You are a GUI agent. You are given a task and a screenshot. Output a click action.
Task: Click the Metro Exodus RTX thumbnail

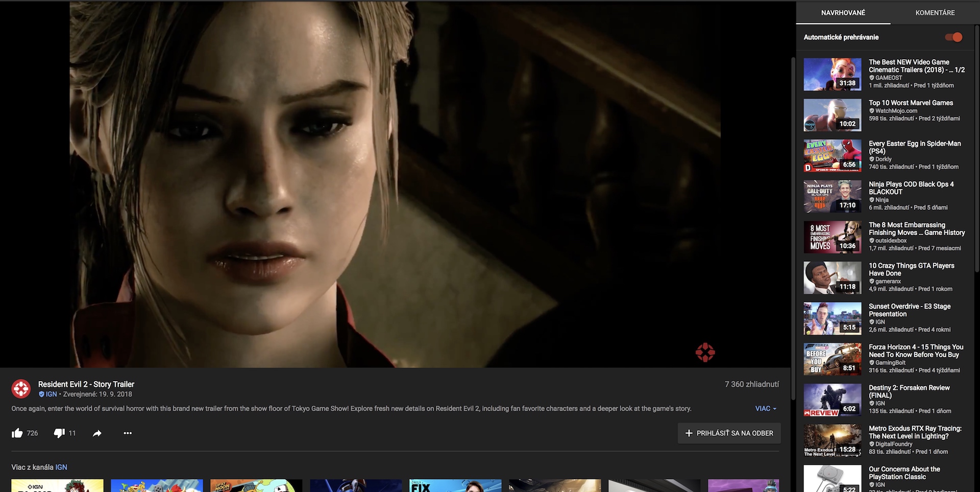(x=832, y=441)
